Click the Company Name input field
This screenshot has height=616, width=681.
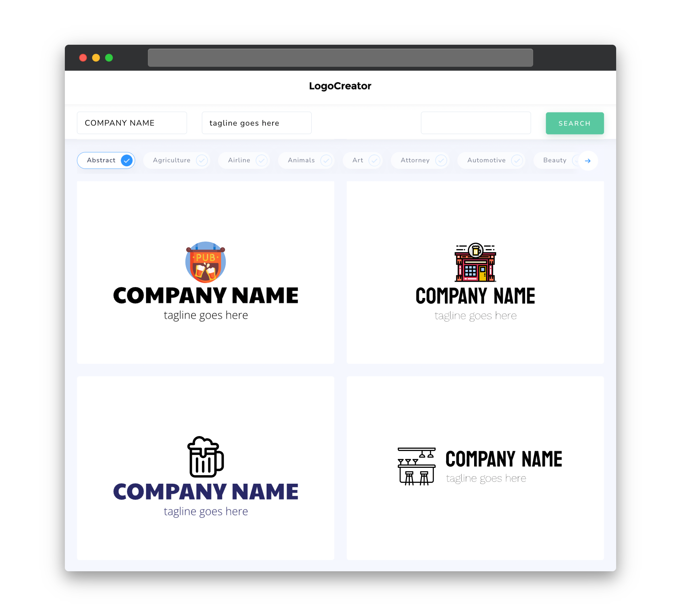pos(133,123)
